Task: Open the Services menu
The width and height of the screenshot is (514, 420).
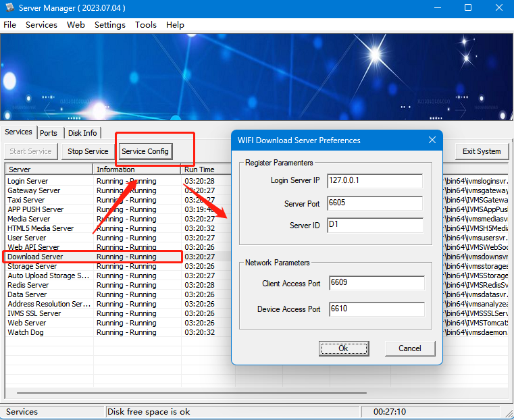Action: click(x=41, y=25)
